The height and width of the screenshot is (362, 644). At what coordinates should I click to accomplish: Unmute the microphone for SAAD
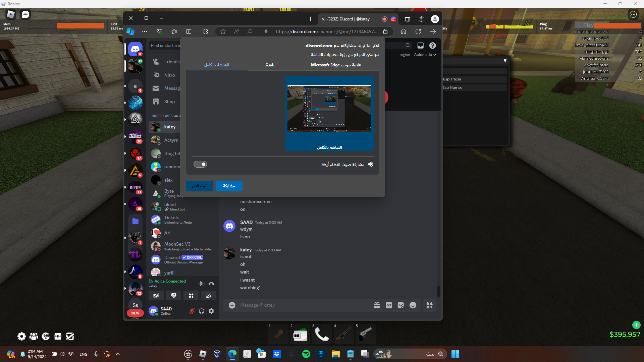point(192,311)
